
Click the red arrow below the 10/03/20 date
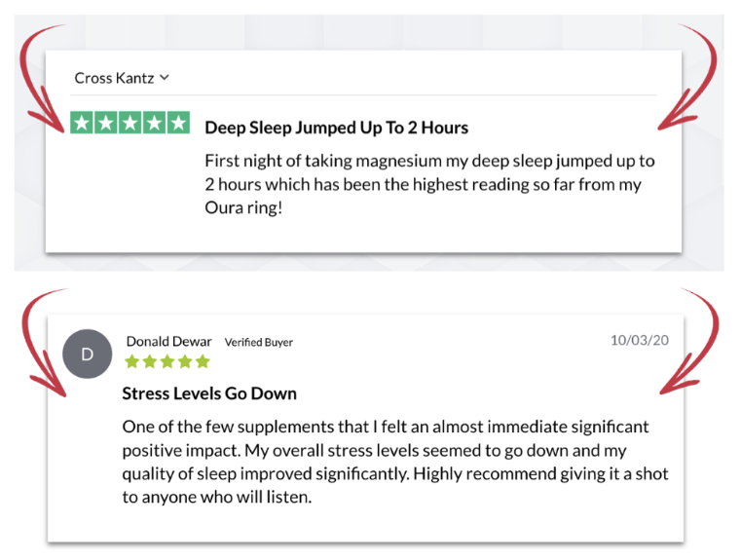[x=689, y=341]
